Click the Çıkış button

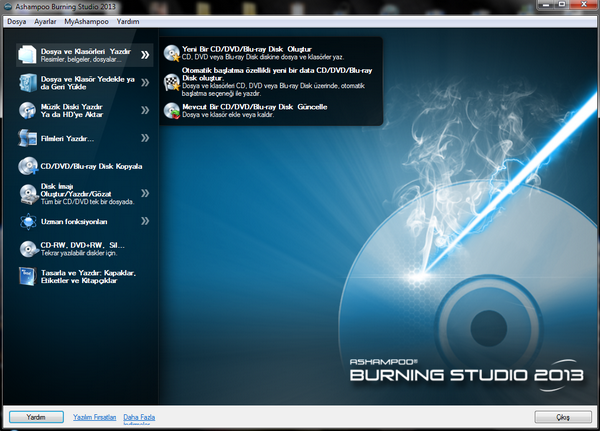tap(563, 416)
